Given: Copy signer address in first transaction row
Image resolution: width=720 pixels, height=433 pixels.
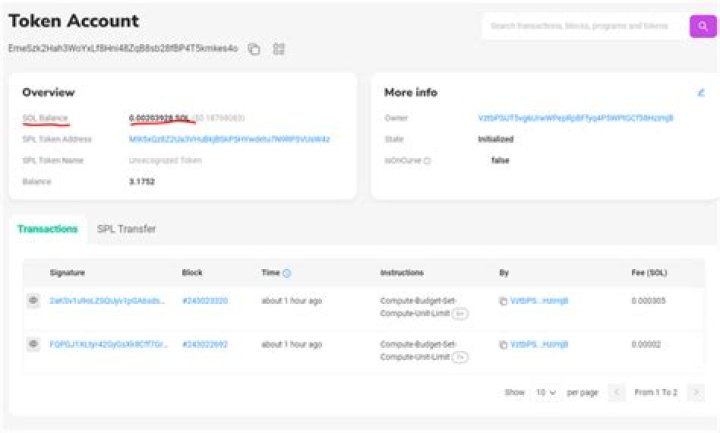Looking at the screenshot, I should pyautogui.click(x=503, y=301).
